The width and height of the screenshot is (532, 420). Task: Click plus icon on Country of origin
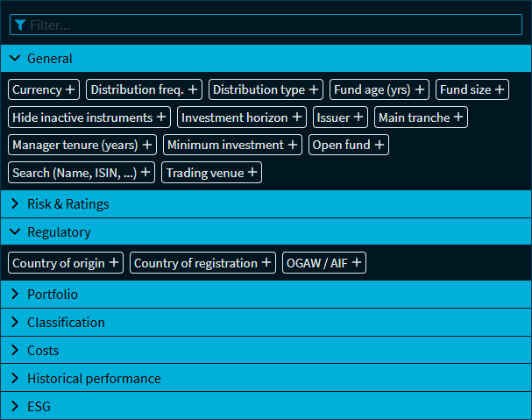click(113, 263)
